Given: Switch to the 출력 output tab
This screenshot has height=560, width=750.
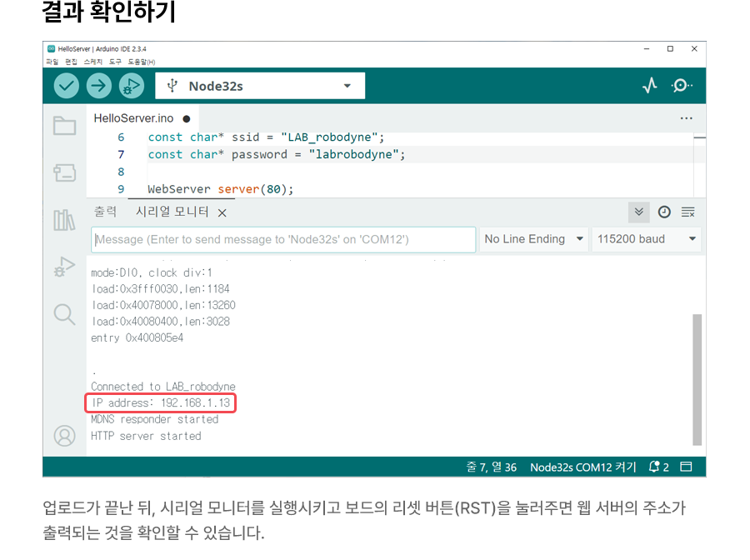Looking at the screenshot, I should [106, 212].
